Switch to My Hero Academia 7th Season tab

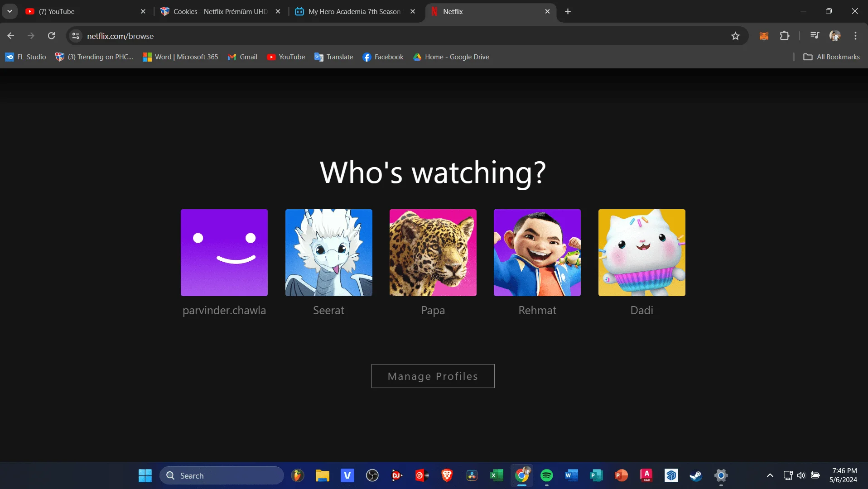coord(355,11)
